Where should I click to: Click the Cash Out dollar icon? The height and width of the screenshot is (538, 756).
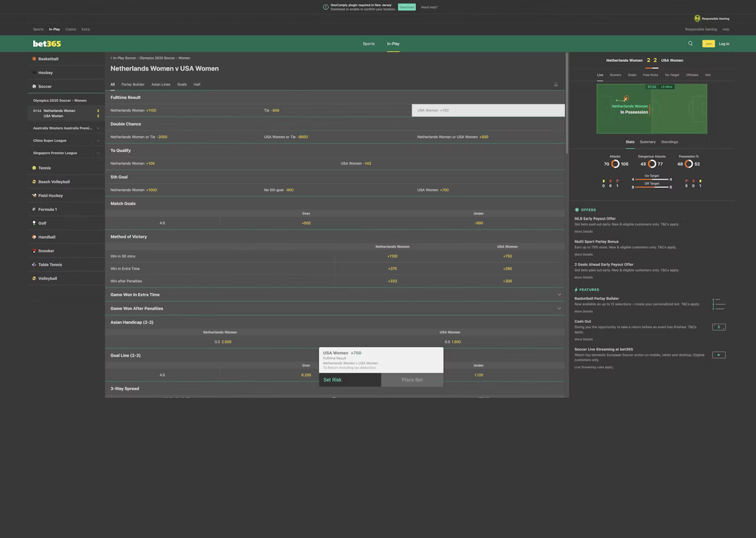point(719,327)
